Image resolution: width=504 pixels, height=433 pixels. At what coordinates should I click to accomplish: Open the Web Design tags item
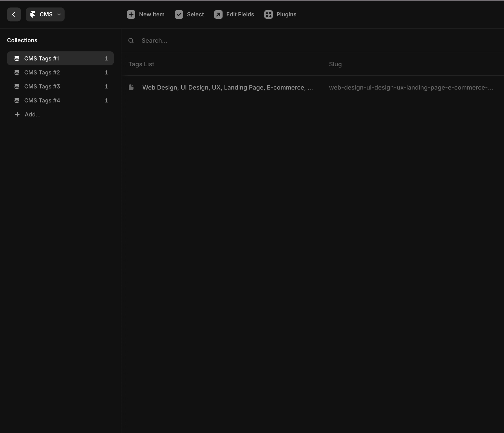(227, 87)
